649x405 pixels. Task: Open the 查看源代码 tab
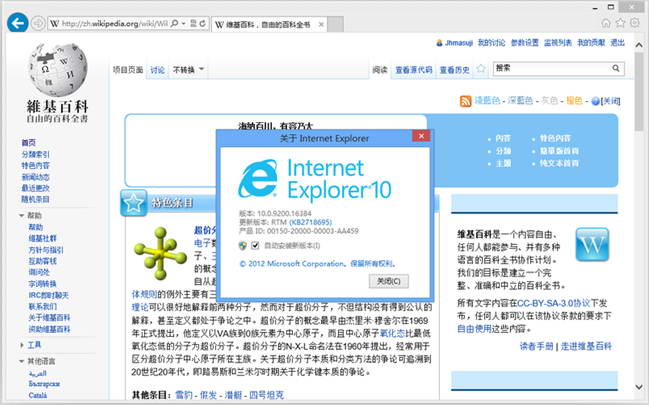413,70
